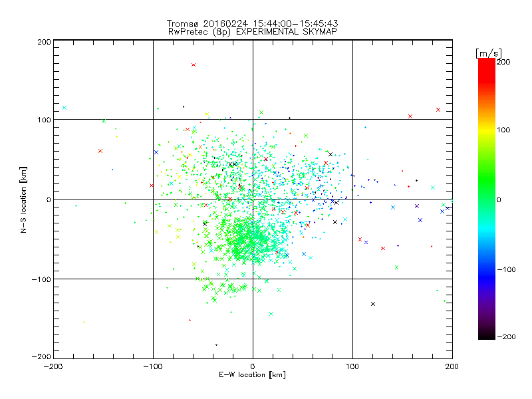Screen dimensions: 532x399
Task: Click the isolated black cross in the lower-right quadrant
Action: pos(373,304)
